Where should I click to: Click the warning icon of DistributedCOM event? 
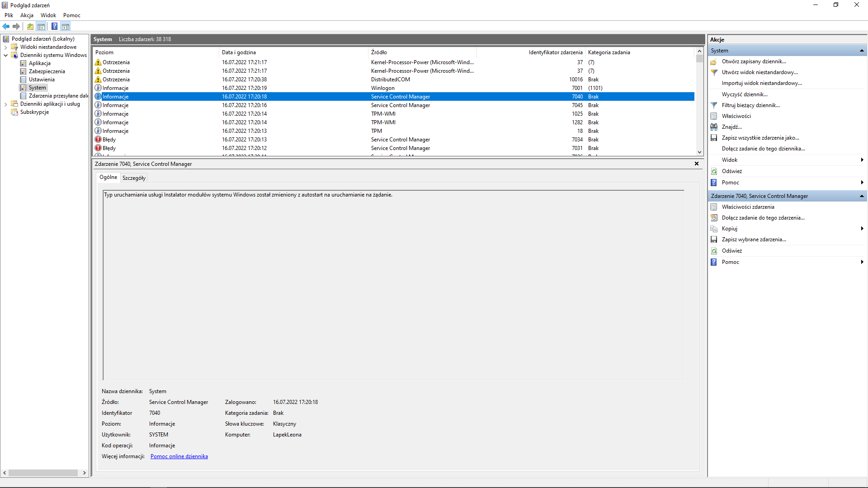tap(98, 80)
